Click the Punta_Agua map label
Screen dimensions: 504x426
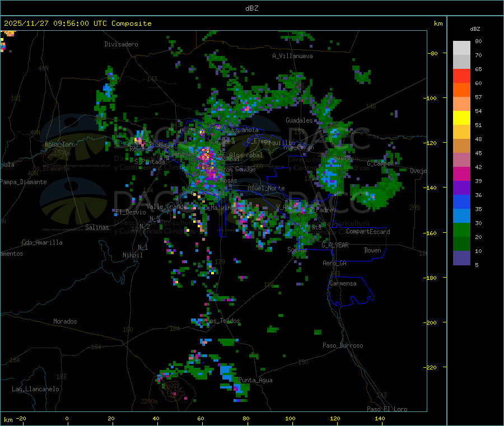click(x=255, y=380)
